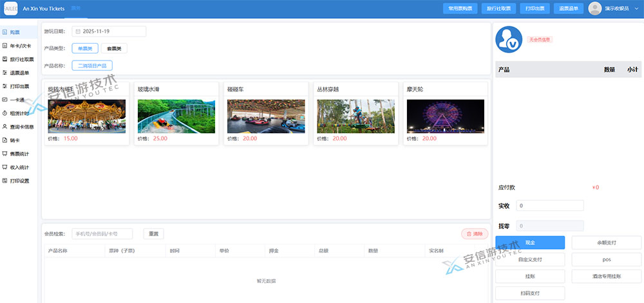Select the 摩天轮 ferris wheel product thumbnail

tap(445, 116)
